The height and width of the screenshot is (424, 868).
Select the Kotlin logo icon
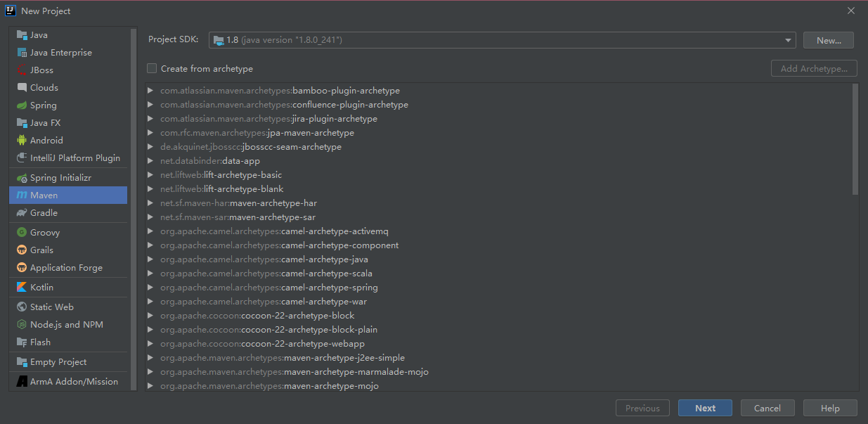click(22, 288)
